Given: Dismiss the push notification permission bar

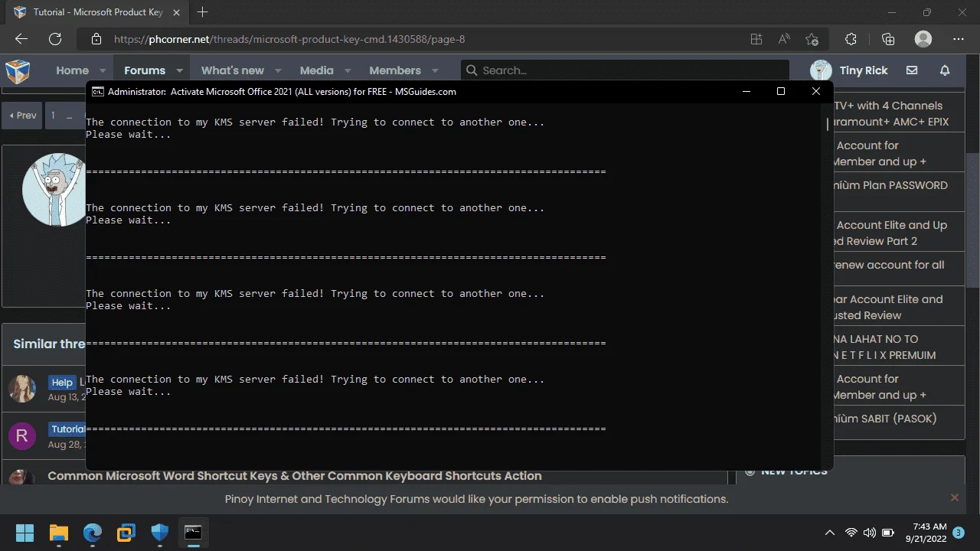Looking at the screenshot, I should pyautogui.click(x=954, y=497).
